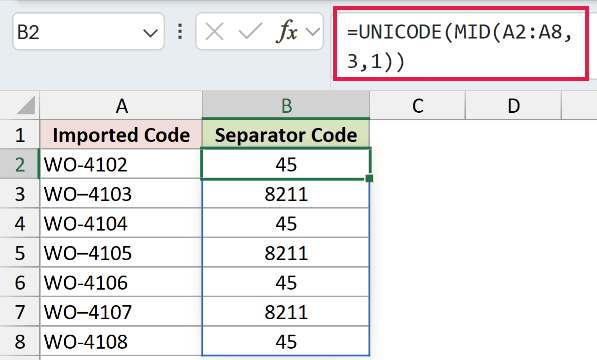The width and height of the screenshot is (597, 360).
Task: Select column B header
Action: tap(286, 105)
